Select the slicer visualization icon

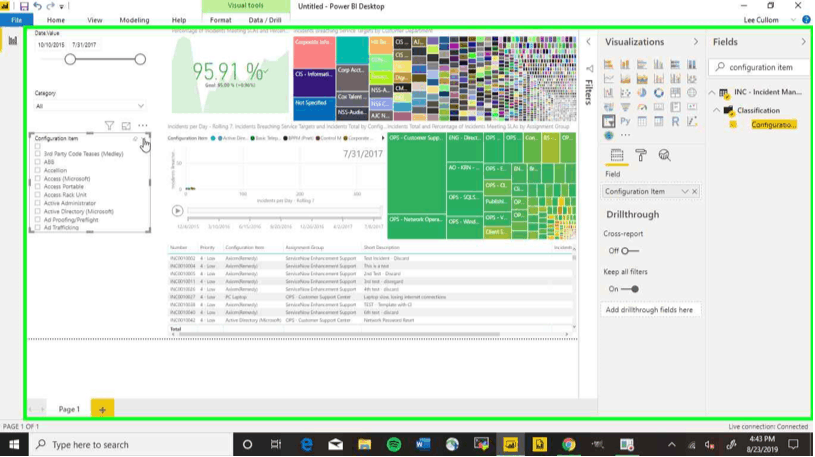coord(608,121)
